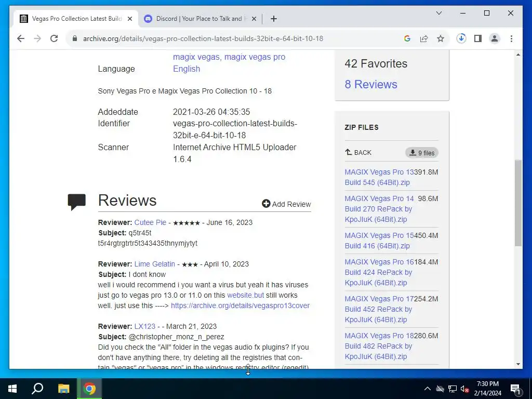Open notification center icon
This screenshot has height=399, width=532.
pos(515,389)
